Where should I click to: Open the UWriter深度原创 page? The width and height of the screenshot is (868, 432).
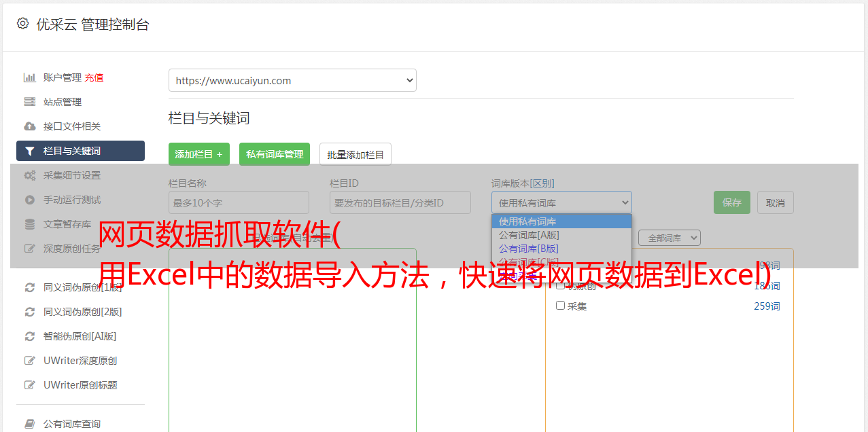pos(80,361)
